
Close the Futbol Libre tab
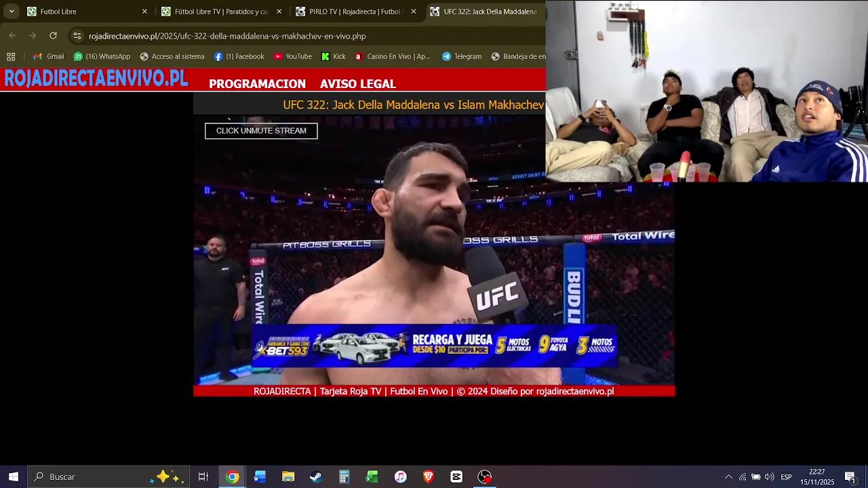point(144,12)
